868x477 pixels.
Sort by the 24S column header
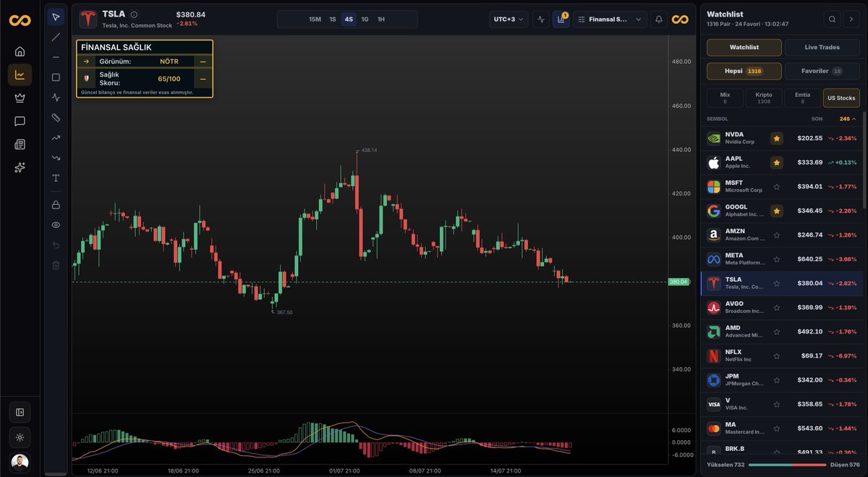pyautogui.click(x=847, y=119)
